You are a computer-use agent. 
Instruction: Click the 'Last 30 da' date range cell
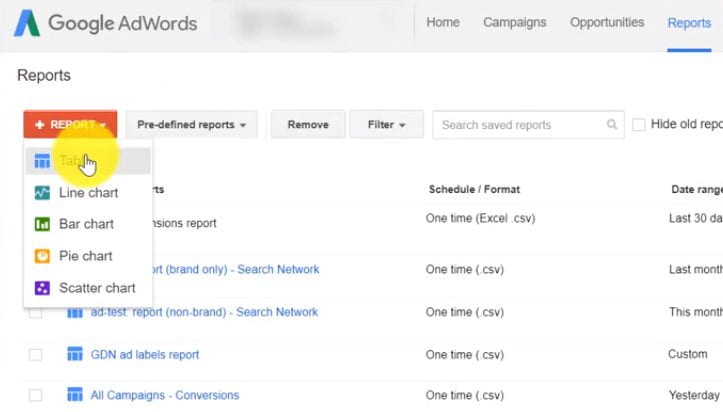(x=695, y=218)
